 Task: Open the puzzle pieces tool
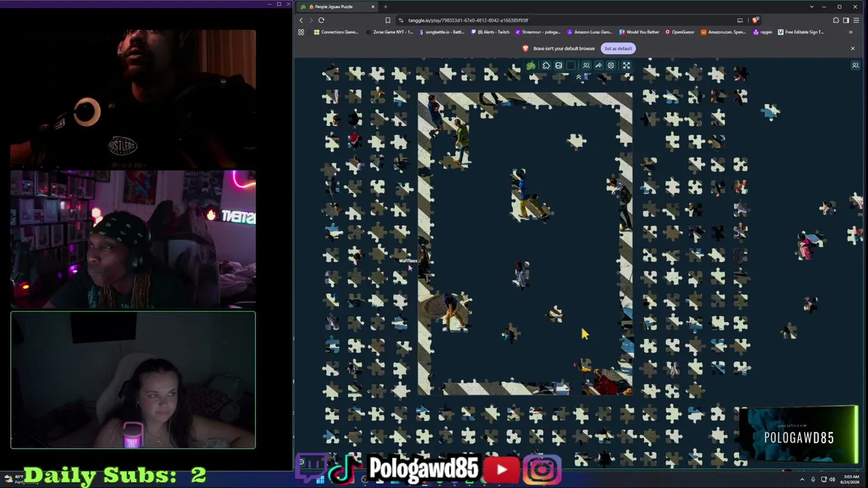[546, 66]
